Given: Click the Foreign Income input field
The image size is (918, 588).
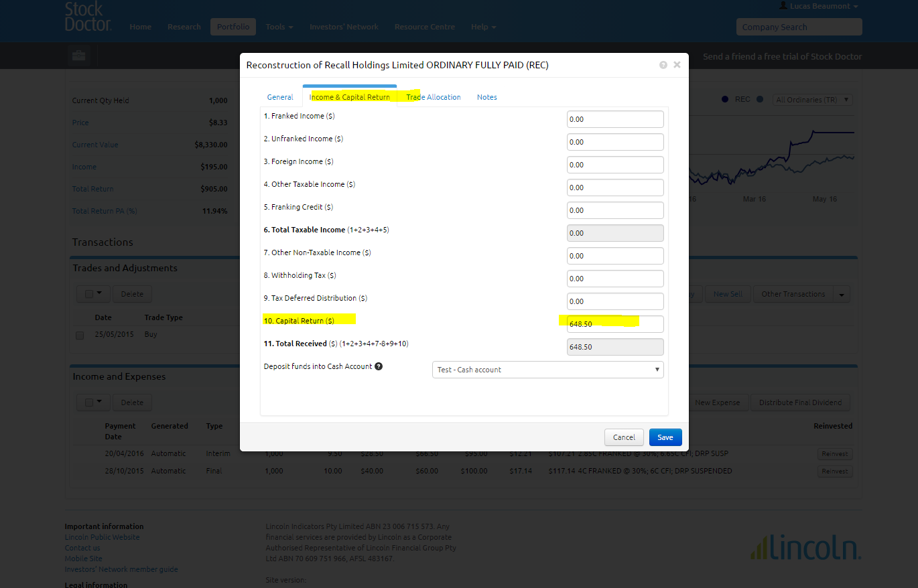Looking at the screenshot, I should click(615, 165).
